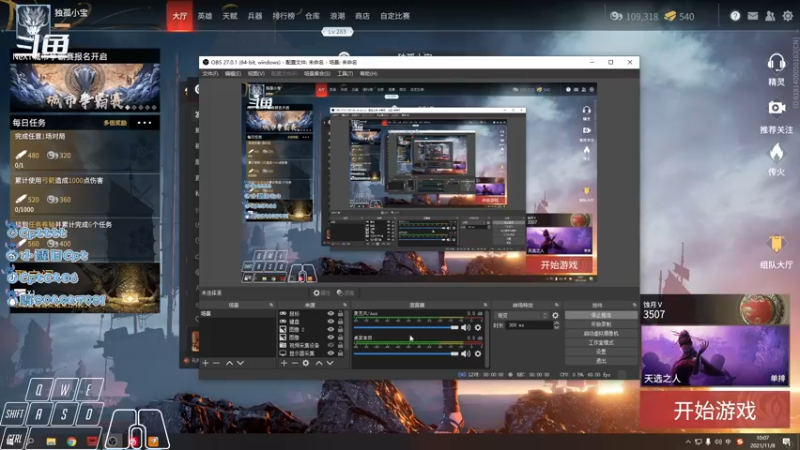Pop out the scene transitions dock
Screen dimensions: 800x450
pos(557,305)
